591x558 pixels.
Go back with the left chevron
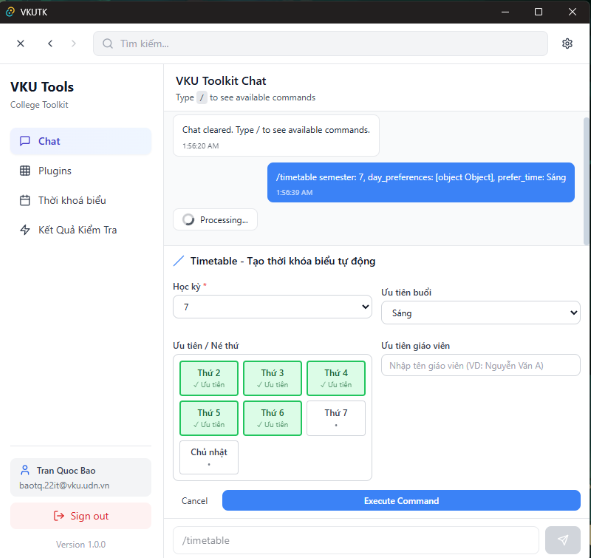(x=50, y=44)
